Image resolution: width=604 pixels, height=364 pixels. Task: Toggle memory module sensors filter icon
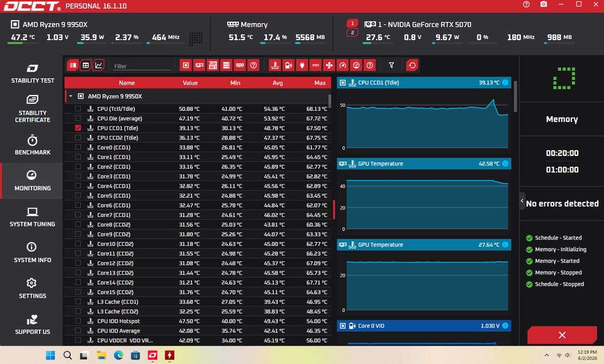tap(240, 65)
